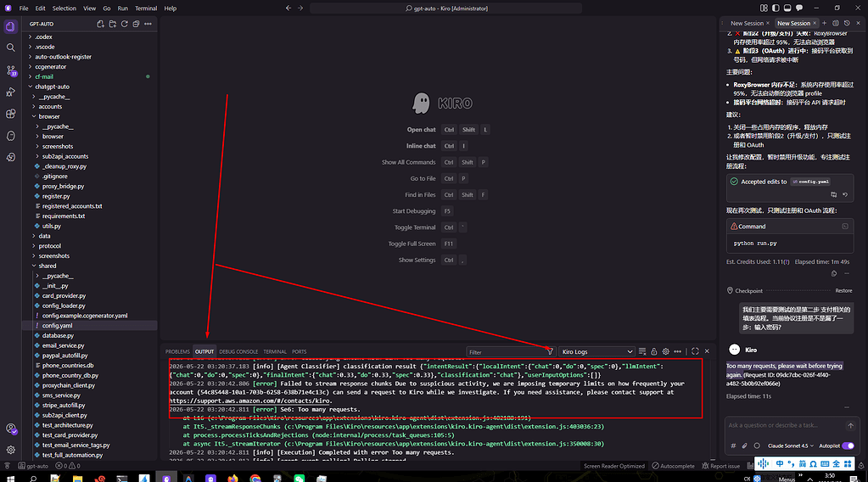Open output log level settings gear
868x482 pixels.
click(666, 351)
